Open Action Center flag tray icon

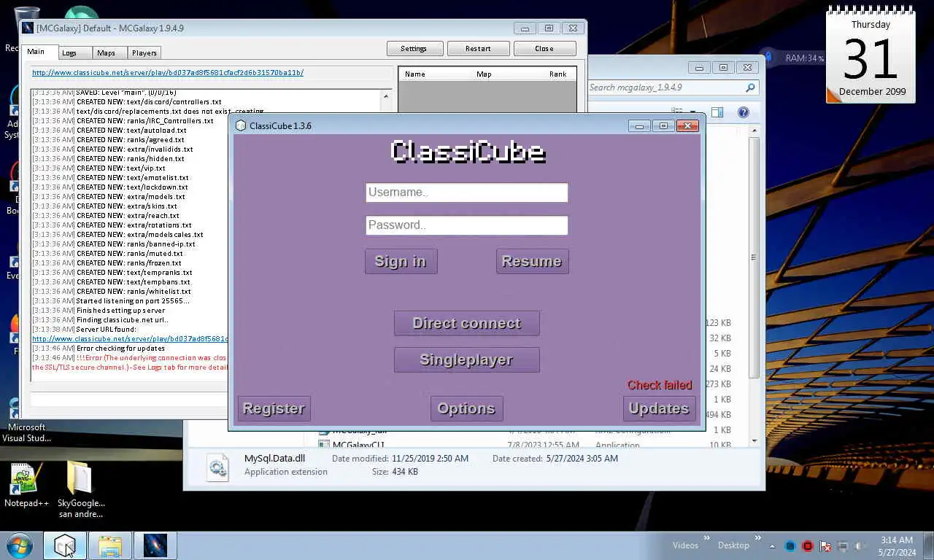click(825, 545)
